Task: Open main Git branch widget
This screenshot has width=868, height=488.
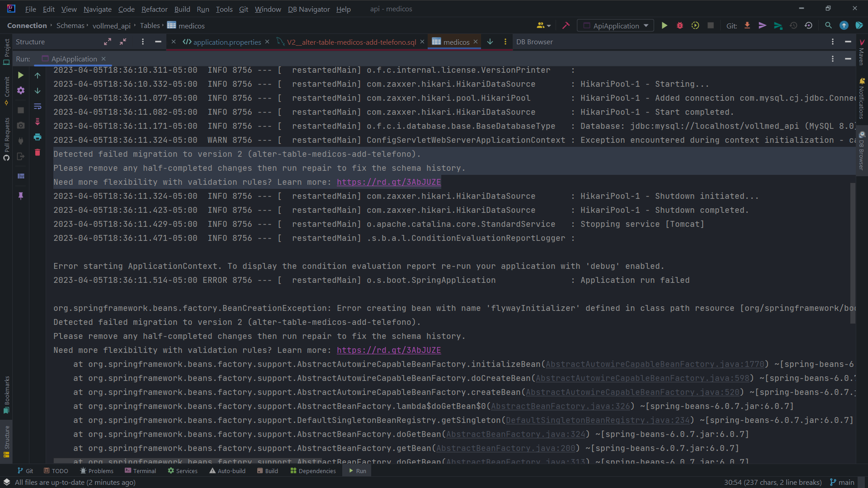Action: click(842, 482)
